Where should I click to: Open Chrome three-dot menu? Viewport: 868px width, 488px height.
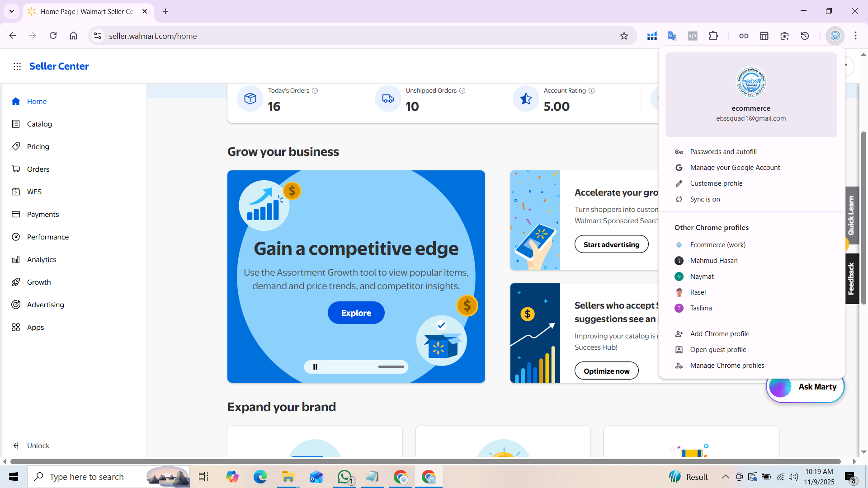855,36
